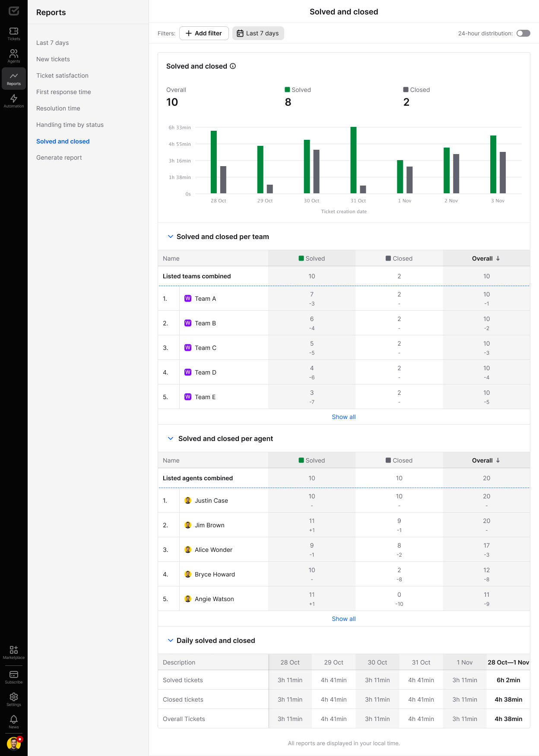The height and width of the screenshot is (756, 539).
Task: Open Ticket satisfaction report
Action: pyautogui.click(x=62, y=76)
